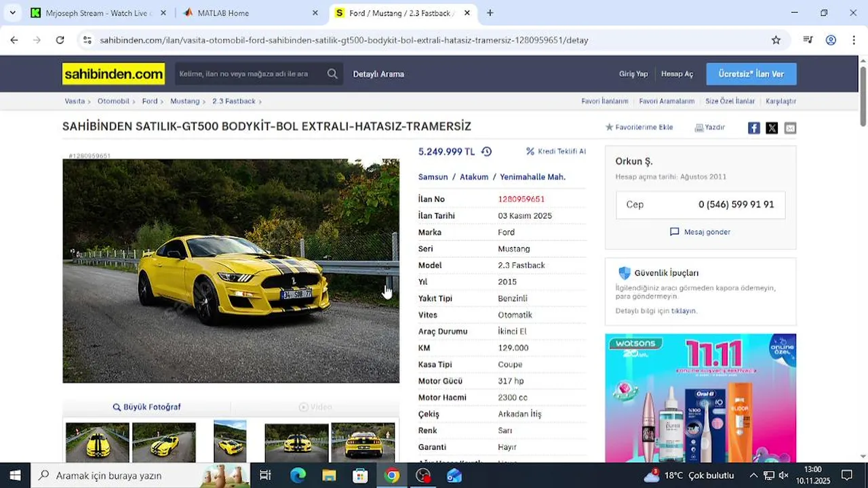Launch Microsoft Edge from taskbar
Image resolution: width=868 pixels, height=488 pixels.
(x=298, y=475)
